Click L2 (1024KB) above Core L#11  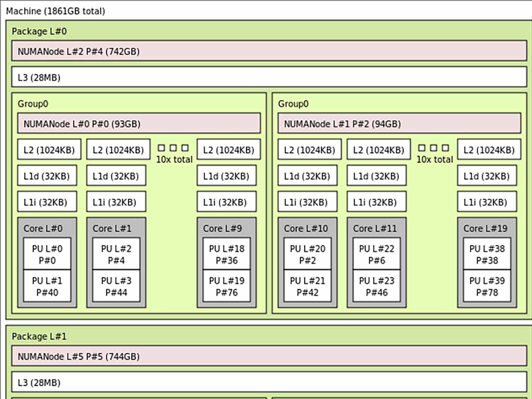(379, 149)
